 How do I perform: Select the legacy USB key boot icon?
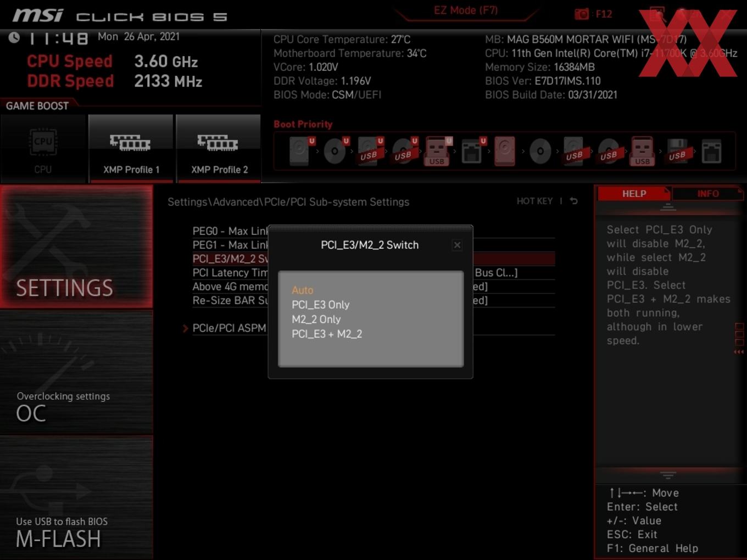(642, 151)
